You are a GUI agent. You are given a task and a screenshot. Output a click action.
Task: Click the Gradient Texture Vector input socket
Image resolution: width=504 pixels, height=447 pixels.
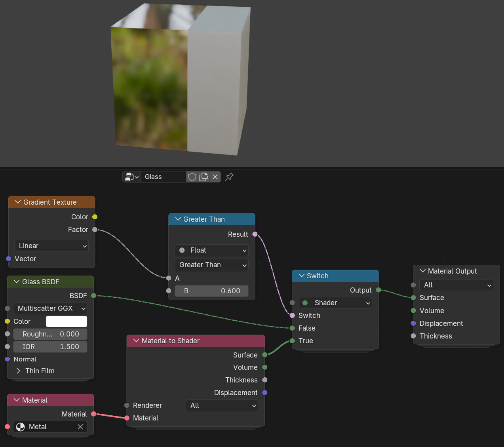(x=8, y=259)
